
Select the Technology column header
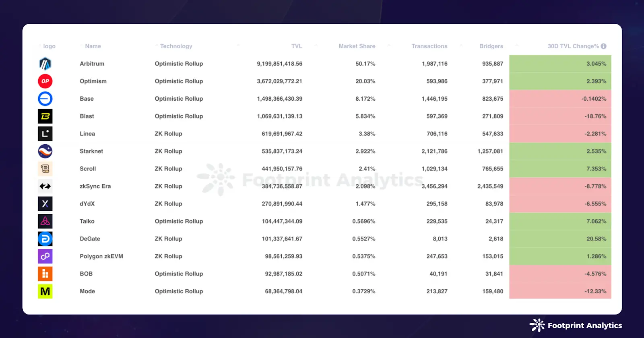click(176, 46)
